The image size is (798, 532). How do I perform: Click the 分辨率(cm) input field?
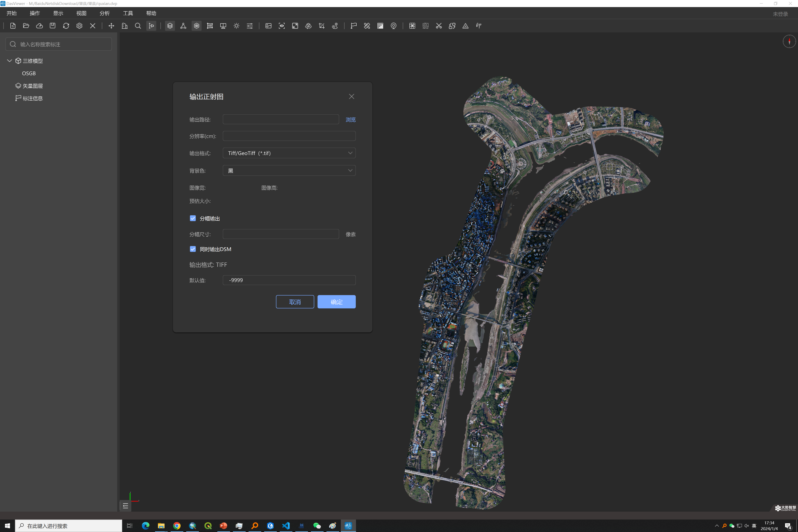[289, 136]
